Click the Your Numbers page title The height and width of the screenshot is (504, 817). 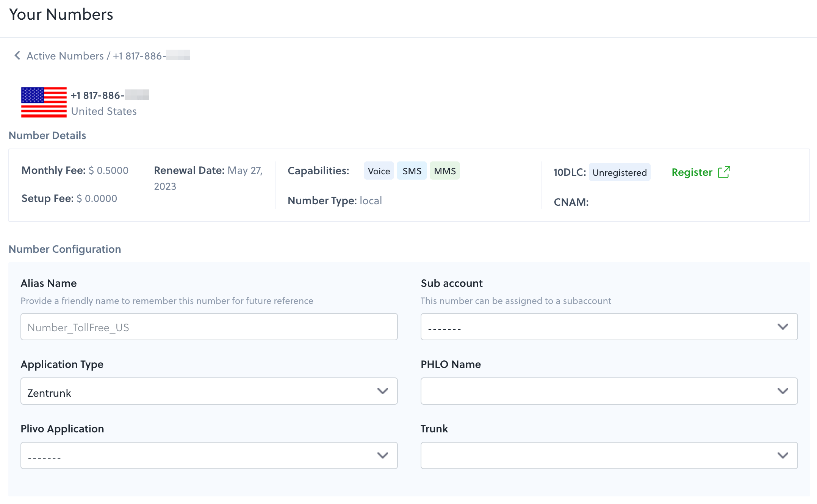pos(61,14)
